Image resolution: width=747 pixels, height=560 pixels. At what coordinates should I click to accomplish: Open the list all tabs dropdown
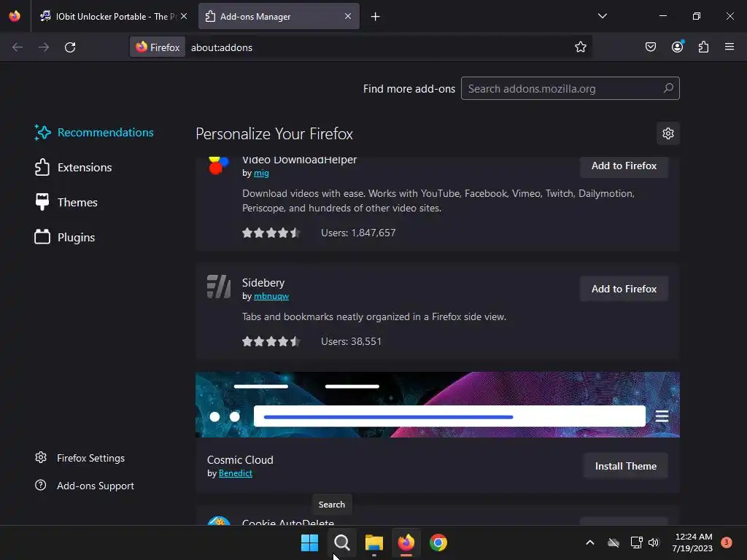point(602,16)
